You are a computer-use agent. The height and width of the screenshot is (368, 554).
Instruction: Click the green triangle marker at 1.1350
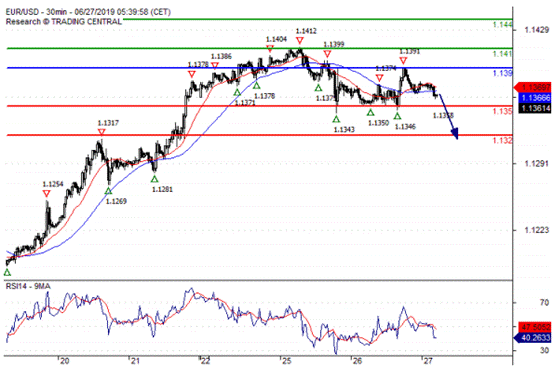click(370, 113)
